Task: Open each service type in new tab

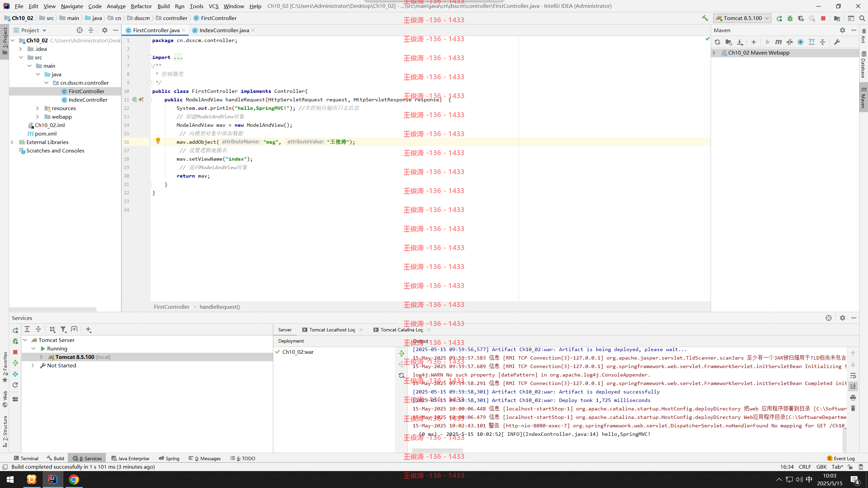Action: pyautogui.click(x=74, y=329)
